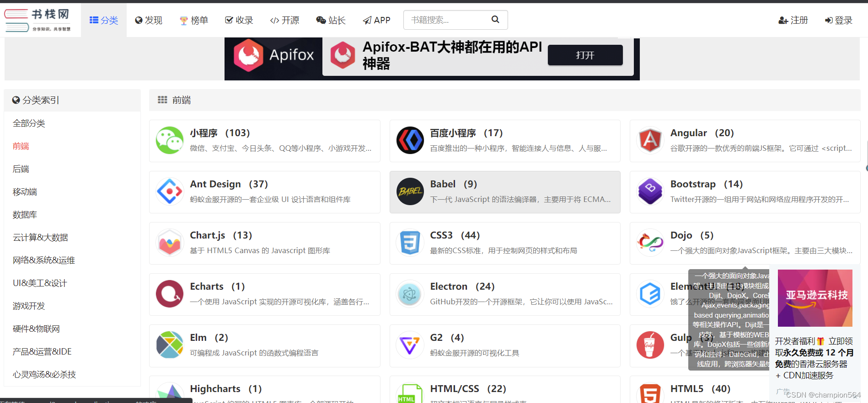Screen dimensions: 868x403
Task: Select 全部分类 in the category index
Action: coord(29,123)
